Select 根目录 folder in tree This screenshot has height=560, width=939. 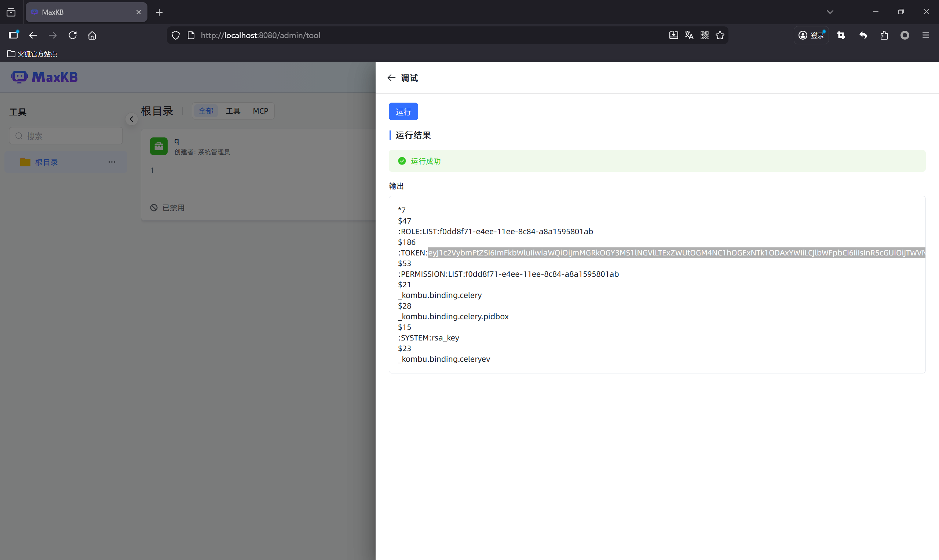47,162
